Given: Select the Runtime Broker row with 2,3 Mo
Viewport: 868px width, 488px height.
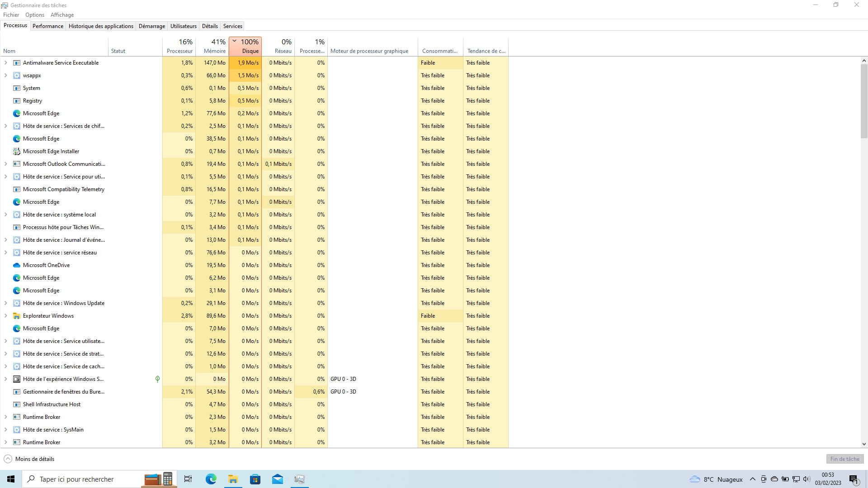Looking at the screenshot, I should [254, 417].
